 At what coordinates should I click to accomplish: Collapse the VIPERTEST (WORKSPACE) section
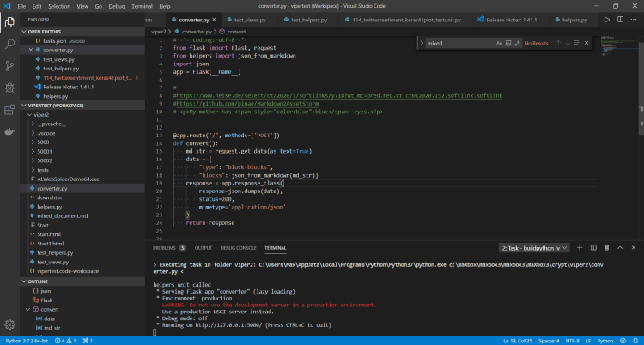[x=24, y=106]
